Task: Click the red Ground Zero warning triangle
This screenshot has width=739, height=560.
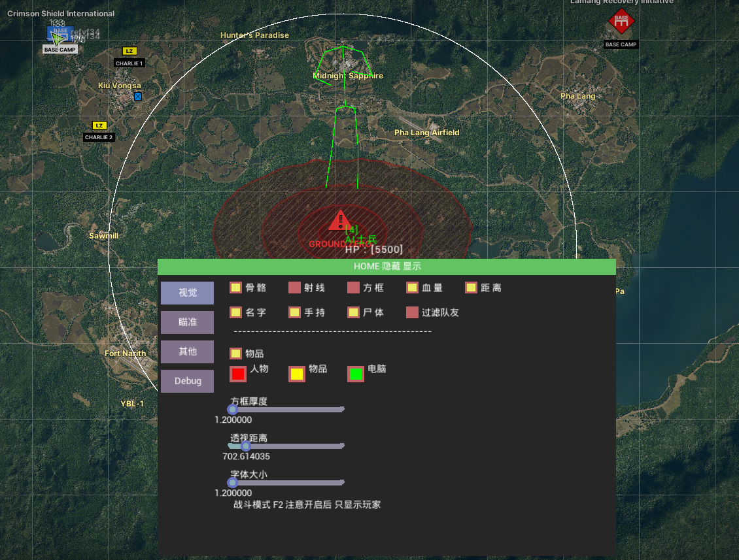Action: (x=339, y=221)
